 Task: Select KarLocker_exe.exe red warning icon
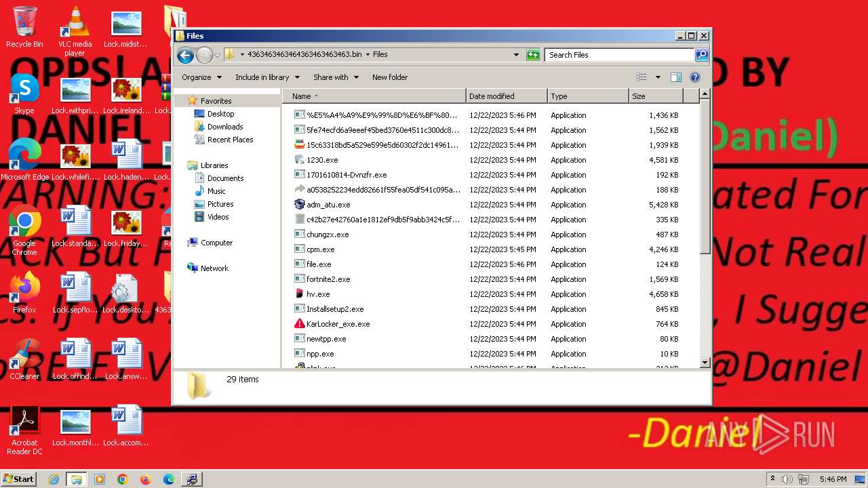point(300,324)
